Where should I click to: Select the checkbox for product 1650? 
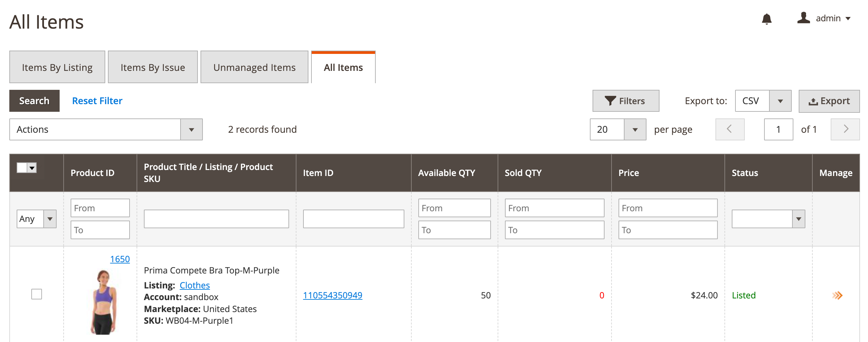(x=37, y=294)
